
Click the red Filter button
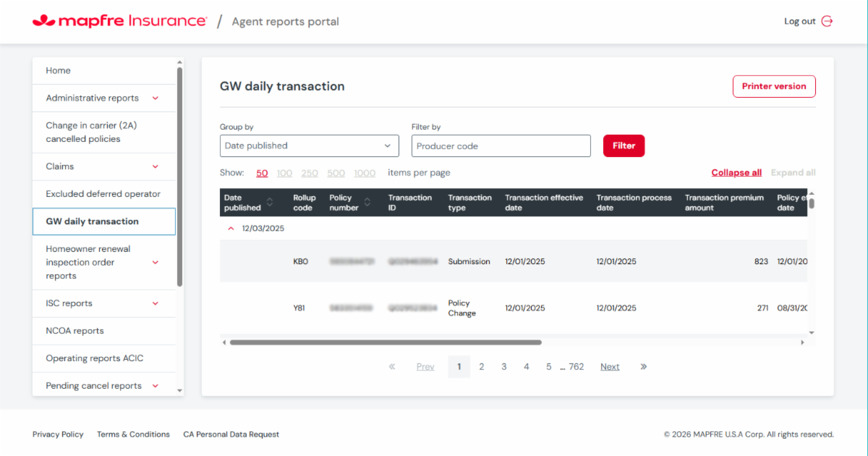[624, 145]
